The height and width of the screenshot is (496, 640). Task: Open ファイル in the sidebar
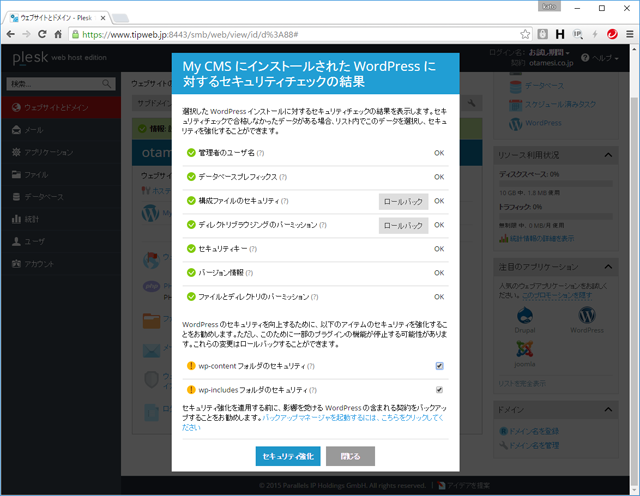[61, 175]
